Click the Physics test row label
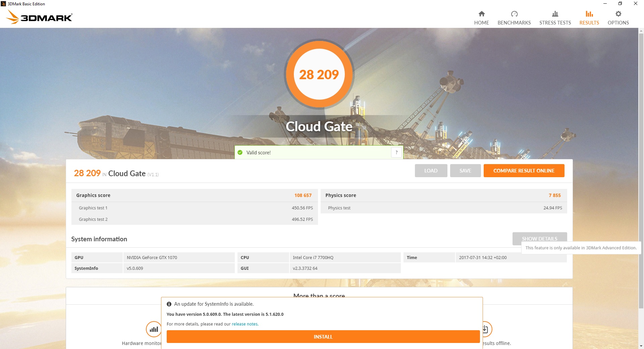Screen dimensions: 644x349 coord(339,208)
